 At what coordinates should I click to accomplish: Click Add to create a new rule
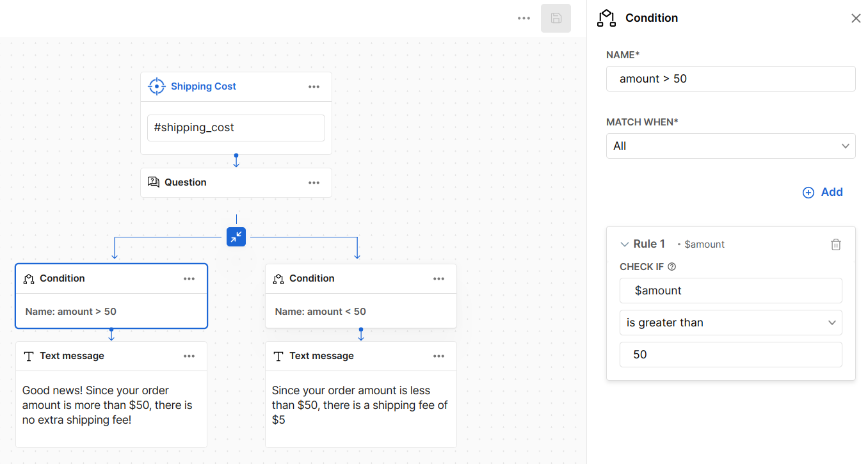tap(823, 193)
